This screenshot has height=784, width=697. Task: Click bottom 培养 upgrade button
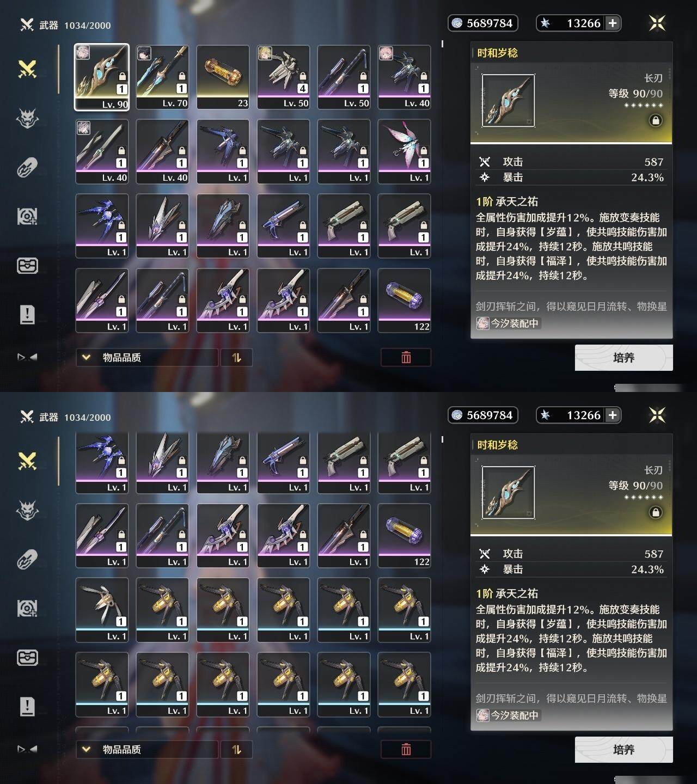click(x=623, y=750)
